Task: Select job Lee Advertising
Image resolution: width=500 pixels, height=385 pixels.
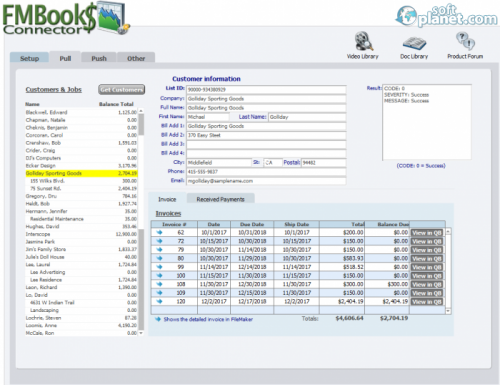Action: [x=81, y=272]
